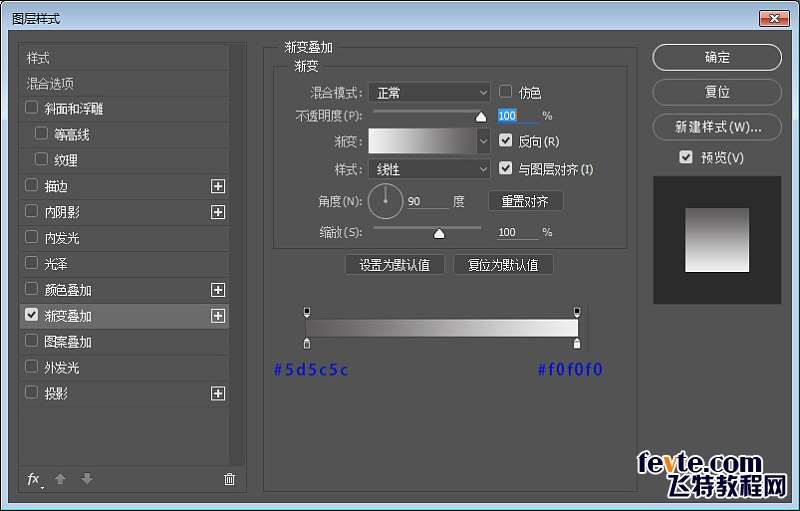Add another 内阴影 effect with plus icon
This screenshot has height=511, width=800.
pyautogui.click(x=218, y=212)
